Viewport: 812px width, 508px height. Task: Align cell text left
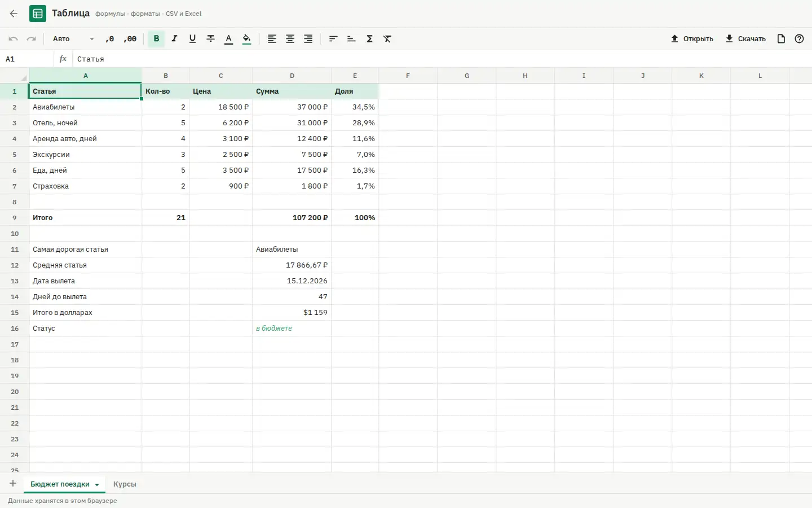click(x=272, y=39)
